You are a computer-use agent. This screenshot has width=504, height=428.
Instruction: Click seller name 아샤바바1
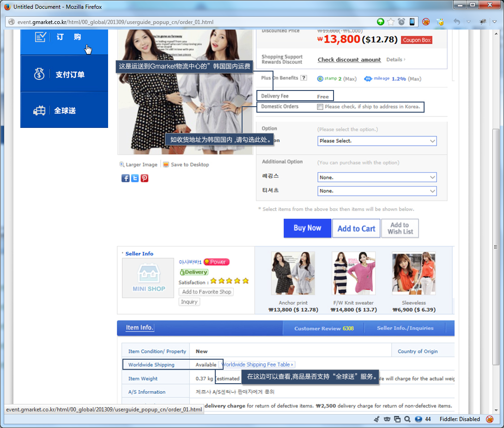[x=190, y=262]
